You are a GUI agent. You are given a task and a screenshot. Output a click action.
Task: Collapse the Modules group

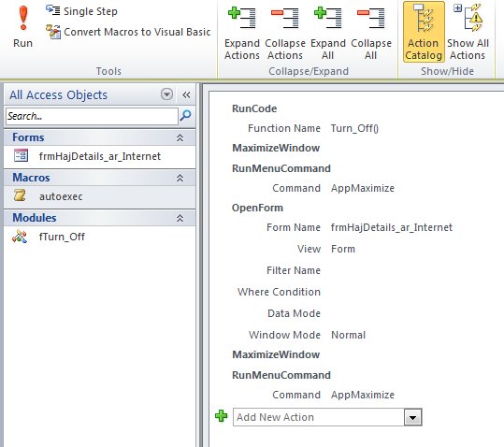[180, 218]
